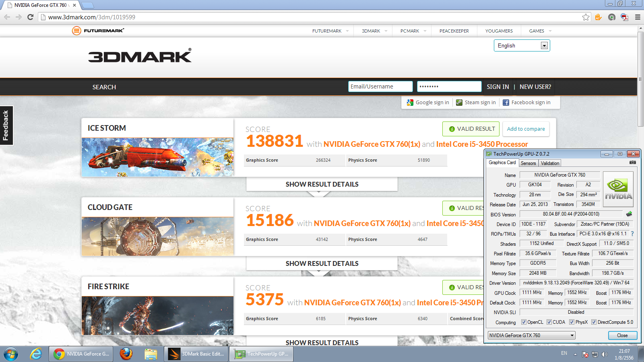This screenshot has height=362, width=644.
Task: Click the NEW USER? link
Action: (535, 87)
